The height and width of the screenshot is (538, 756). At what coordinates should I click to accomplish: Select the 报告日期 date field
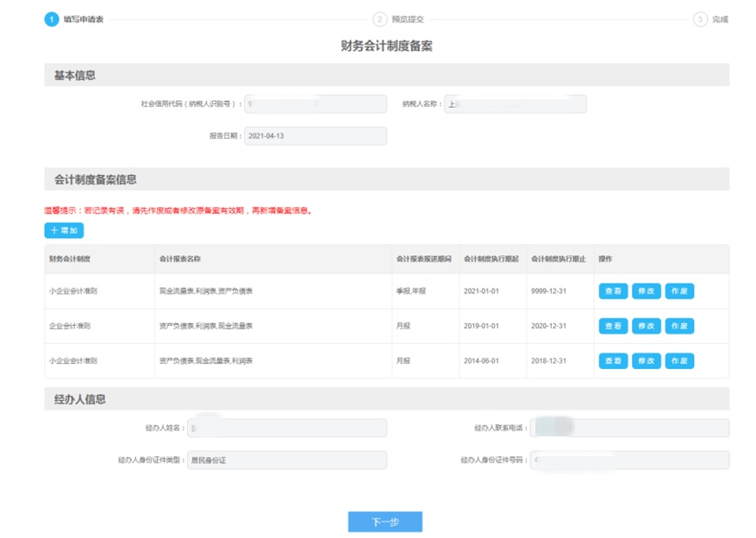click(316, 136)
